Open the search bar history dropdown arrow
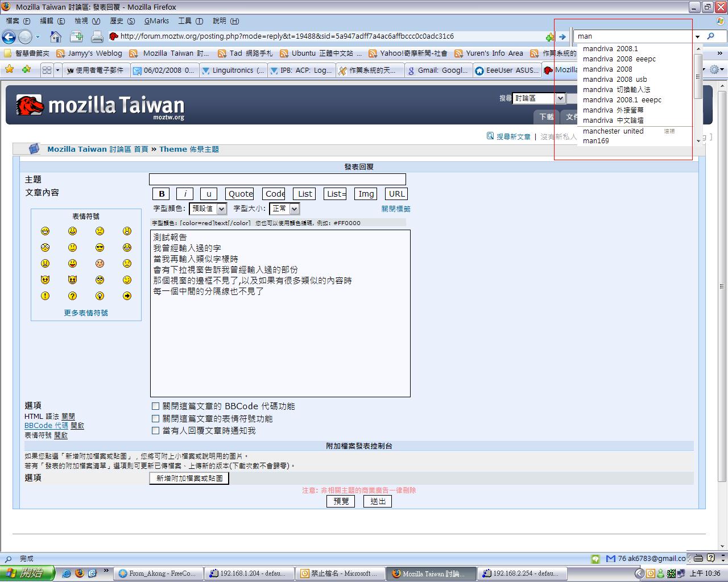The height and width of the screenshot is (582, 728). click(x=697, y=37)
